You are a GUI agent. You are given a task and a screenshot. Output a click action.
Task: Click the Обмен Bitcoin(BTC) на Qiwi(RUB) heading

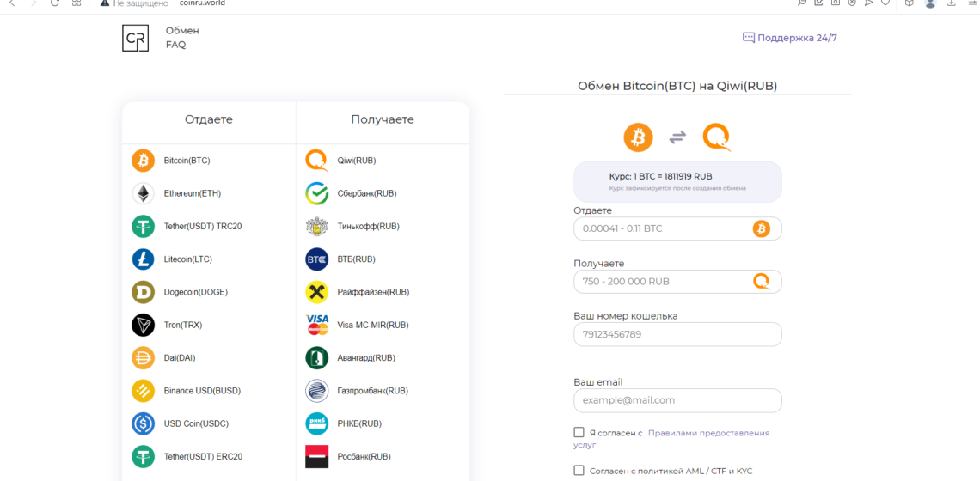[x=677, y=86]
